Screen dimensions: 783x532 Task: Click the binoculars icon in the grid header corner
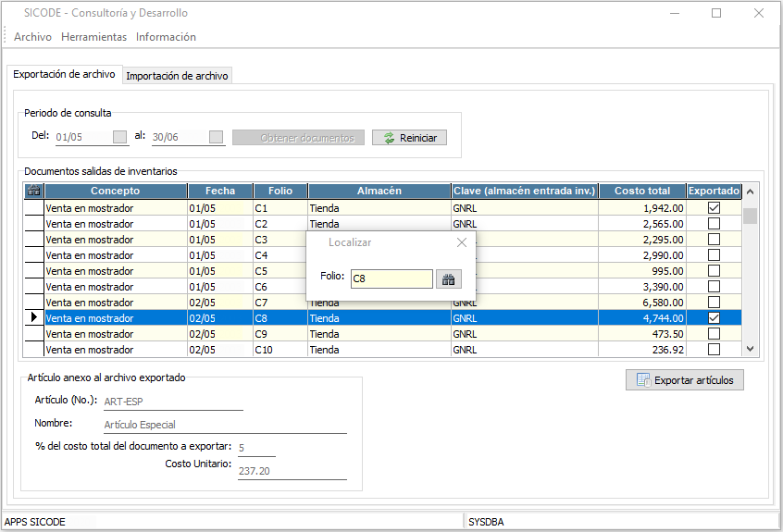[34, 191]
